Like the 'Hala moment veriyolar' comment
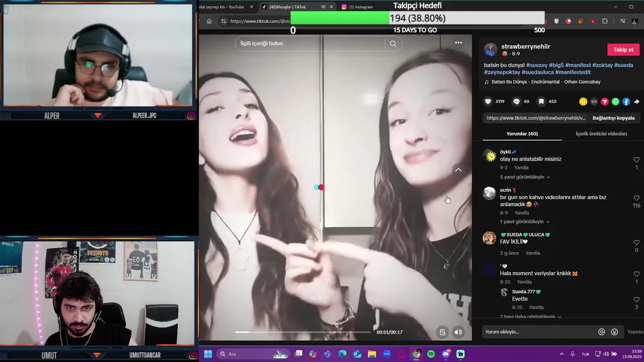644x362 pixels. point(636,275)
